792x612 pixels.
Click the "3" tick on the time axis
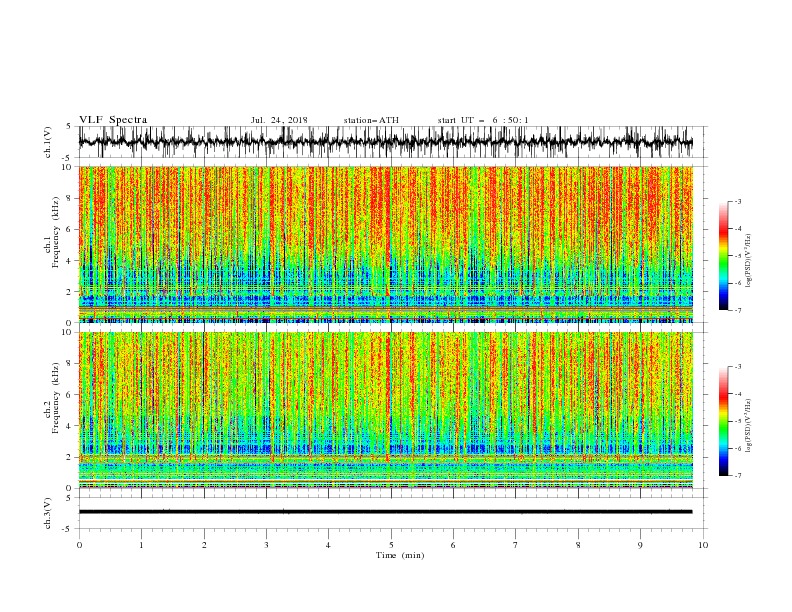[266, 545]
